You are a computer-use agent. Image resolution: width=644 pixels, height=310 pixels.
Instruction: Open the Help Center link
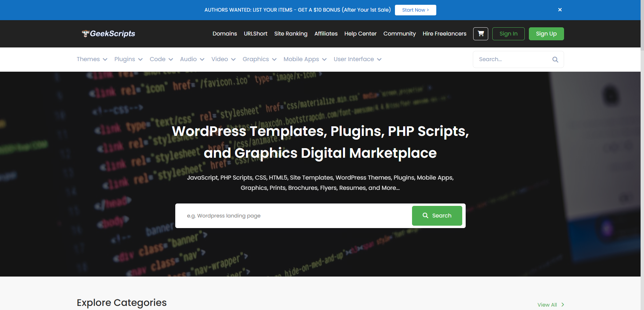point(360,34)
